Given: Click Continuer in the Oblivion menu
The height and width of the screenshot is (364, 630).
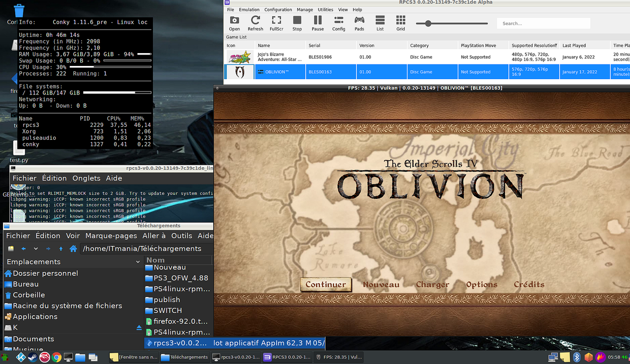Looking at the screenshot, I should pos(325,284).
